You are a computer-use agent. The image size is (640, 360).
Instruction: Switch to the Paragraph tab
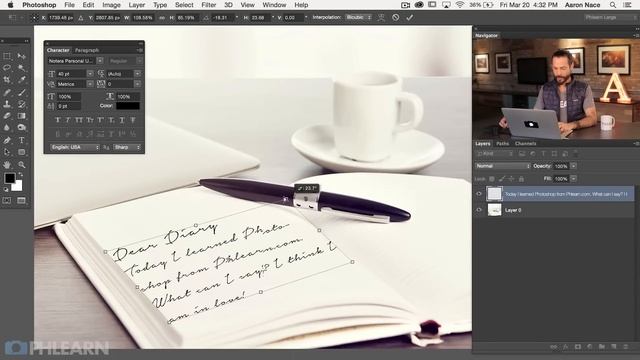coord(87,50)
